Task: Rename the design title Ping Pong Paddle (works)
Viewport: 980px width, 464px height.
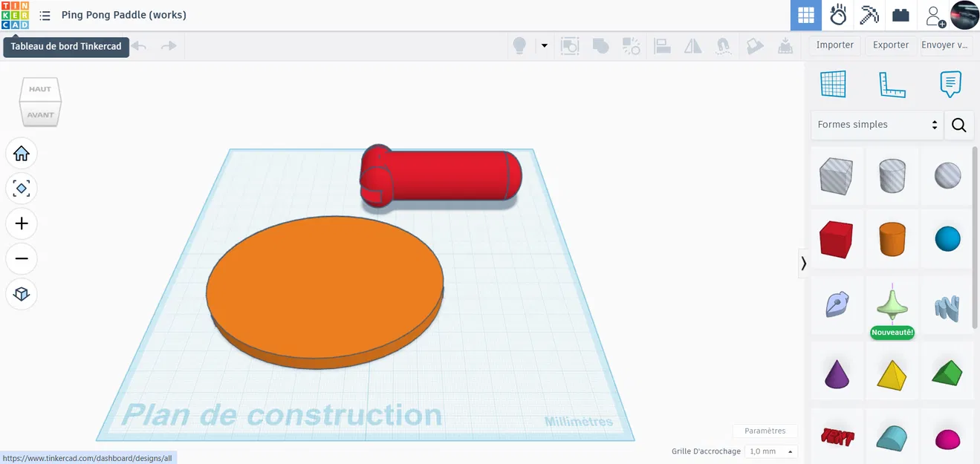Action: (x=124, y=15)
